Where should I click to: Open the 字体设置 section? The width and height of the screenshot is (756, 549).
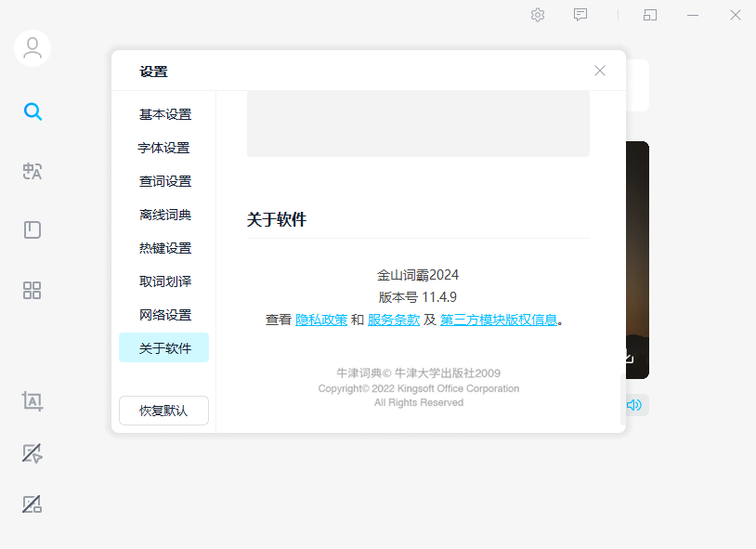click(x=163, y=148)
